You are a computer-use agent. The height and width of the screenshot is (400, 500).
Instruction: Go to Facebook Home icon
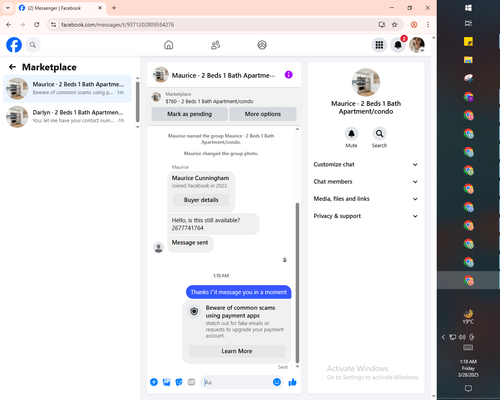pyautogui.click(x=169, y=45)
